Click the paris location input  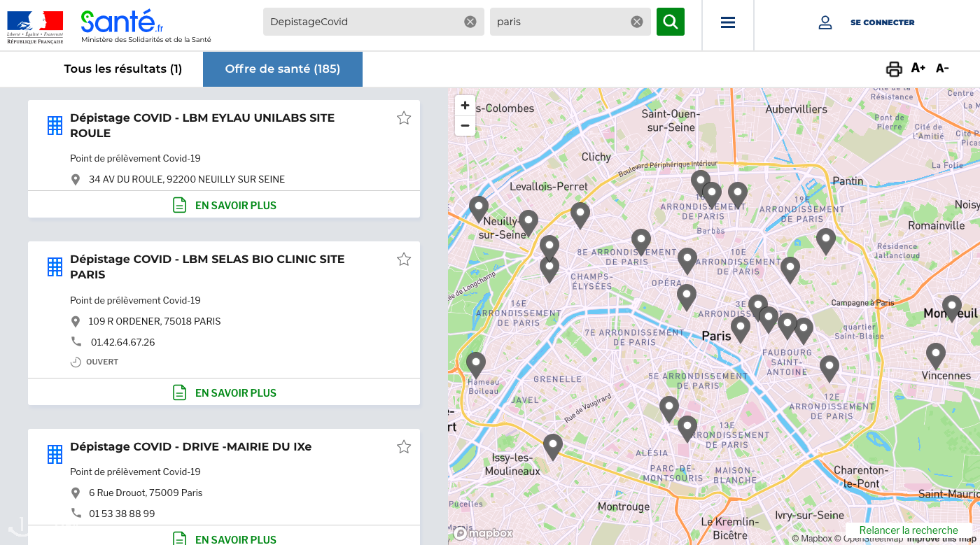561,22
